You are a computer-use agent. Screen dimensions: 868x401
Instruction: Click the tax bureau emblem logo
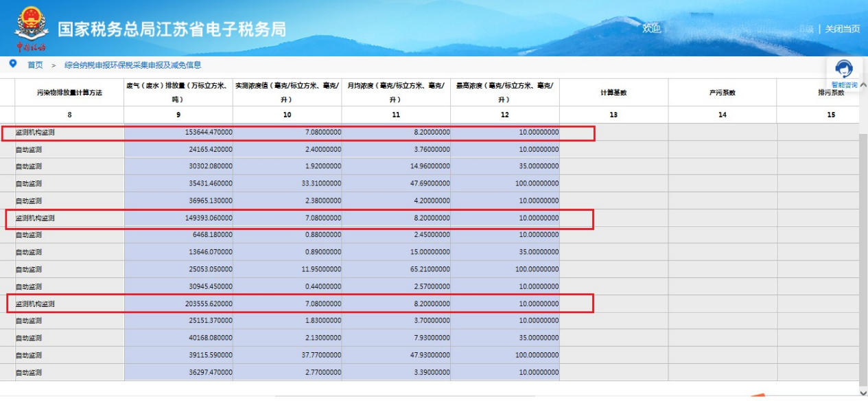(28, 25)
